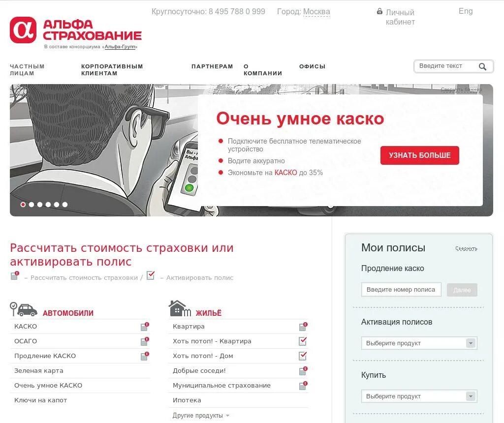
Task: Open Офисы menu item
Action: [312, 66]
